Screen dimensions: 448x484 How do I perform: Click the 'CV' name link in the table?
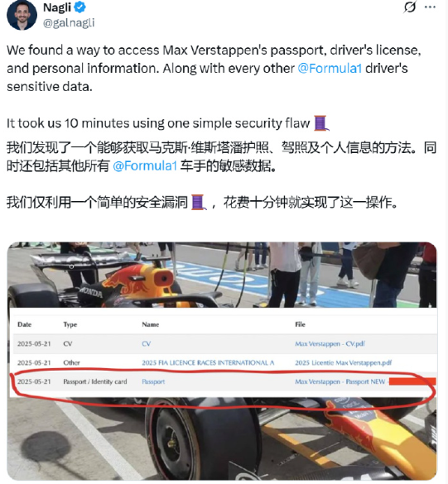tap(146, 343)
